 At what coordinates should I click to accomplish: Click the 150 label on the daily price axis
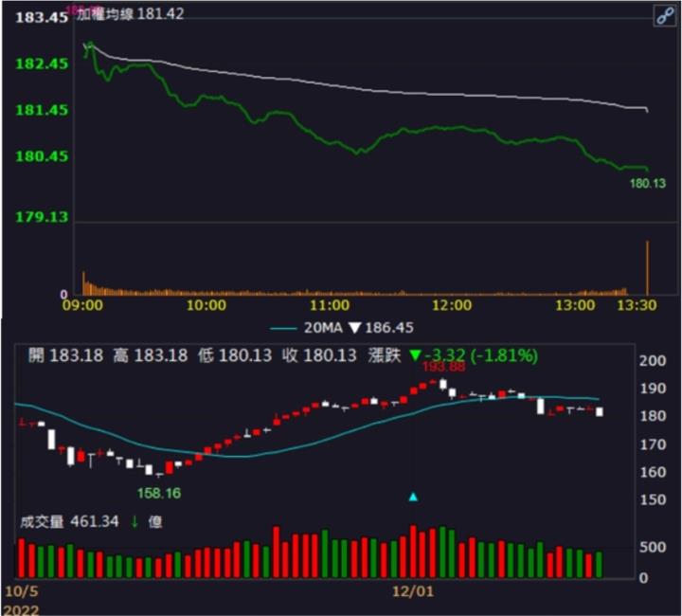[653, 499]
